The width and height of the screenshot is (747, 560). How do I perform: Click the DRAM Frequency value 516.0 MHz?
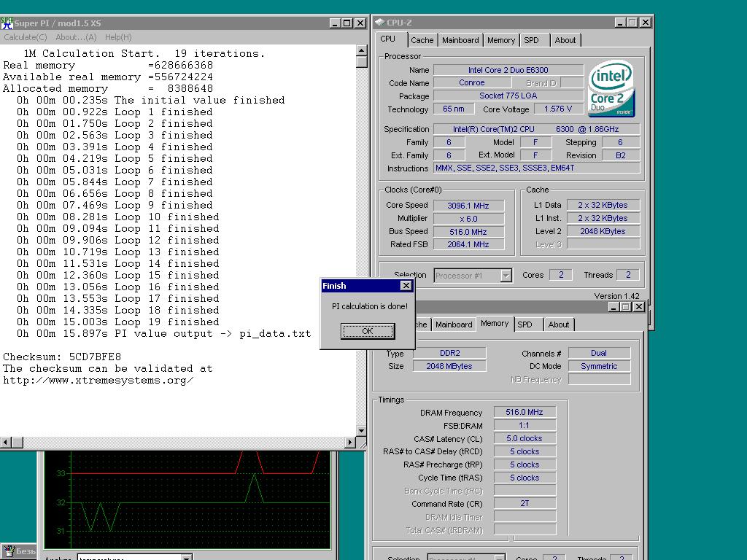525,413
